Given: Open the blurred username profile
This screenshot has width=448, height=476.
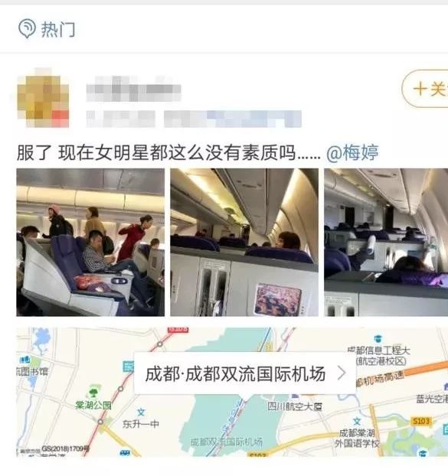Looking at the screenshot, I should click(x=134, y=90).
